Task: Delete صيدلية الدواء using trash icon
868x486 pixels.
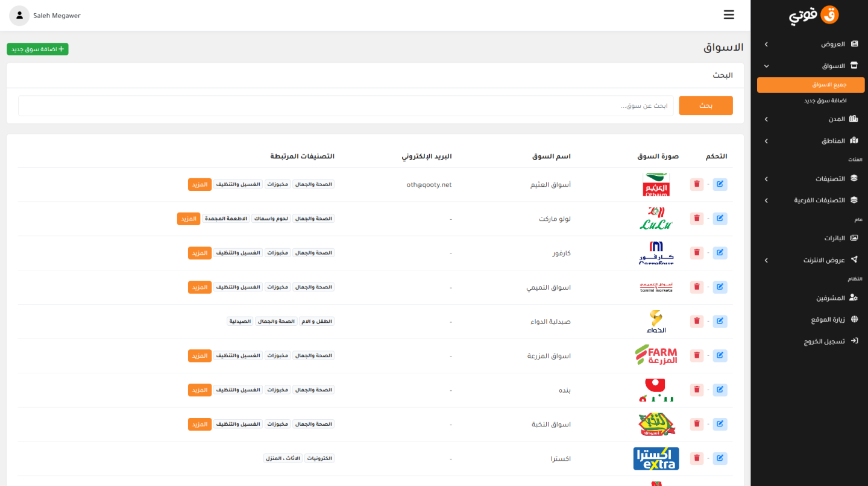Action: [x=697, y=322]
